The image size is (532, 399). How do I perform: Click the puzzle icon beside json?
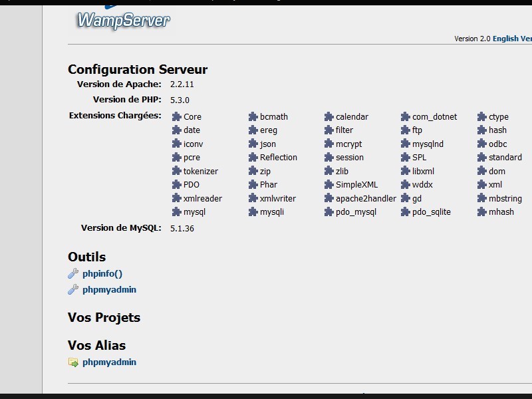(x=253, y=144)
